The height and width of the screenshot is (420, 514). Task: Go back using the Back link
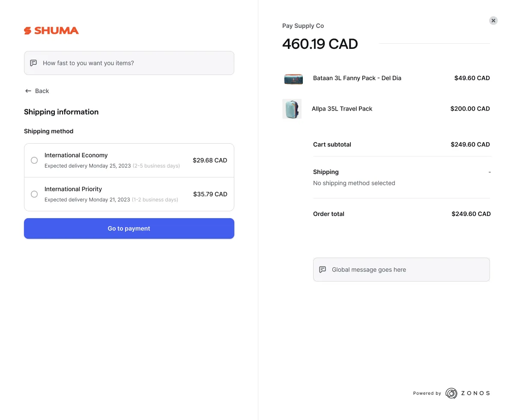click(x=42, y=91)
